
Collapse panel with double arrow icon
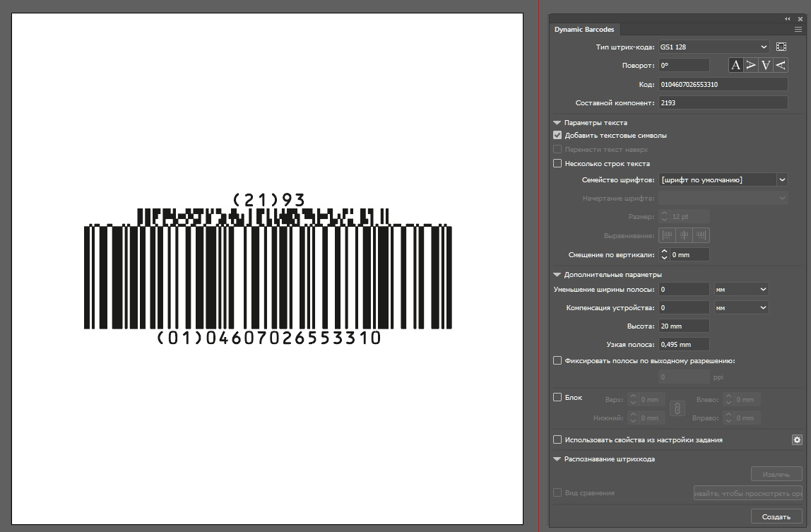(787, 18)
